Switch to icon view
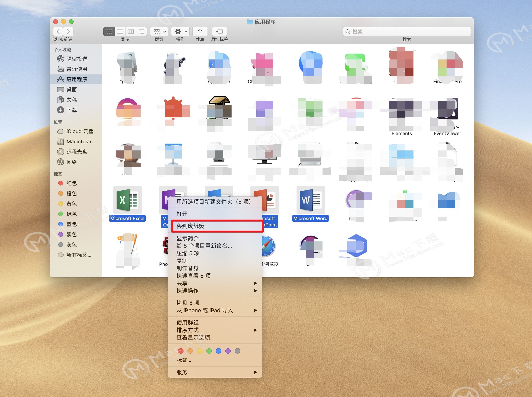Screen dimensions: 532x397 (x=109, y=32)
